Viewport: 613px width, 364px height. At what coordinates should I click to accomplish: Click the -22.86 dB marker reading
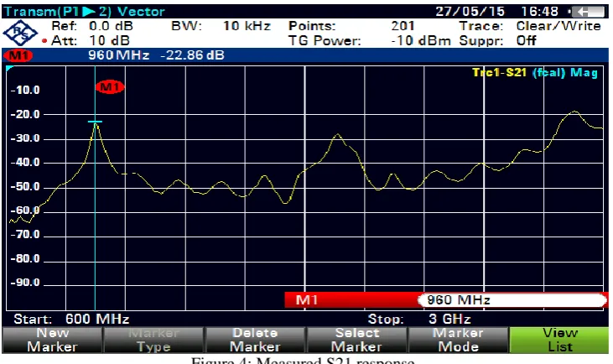click(x=192, y=55)
